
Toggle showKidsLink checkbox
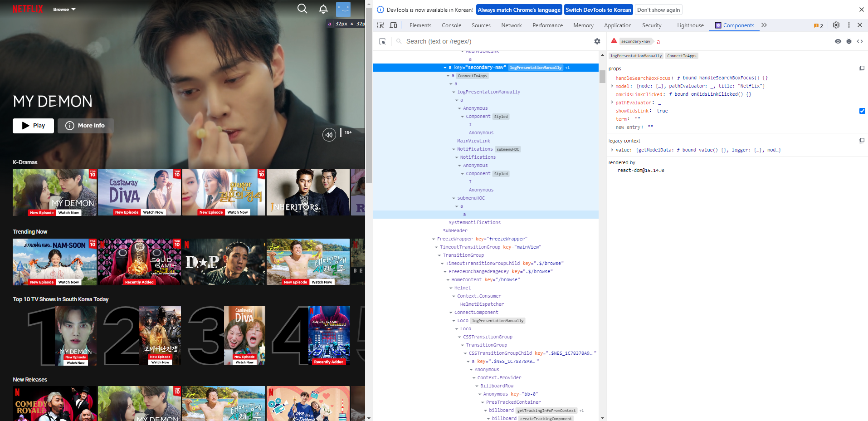[862, 111]
